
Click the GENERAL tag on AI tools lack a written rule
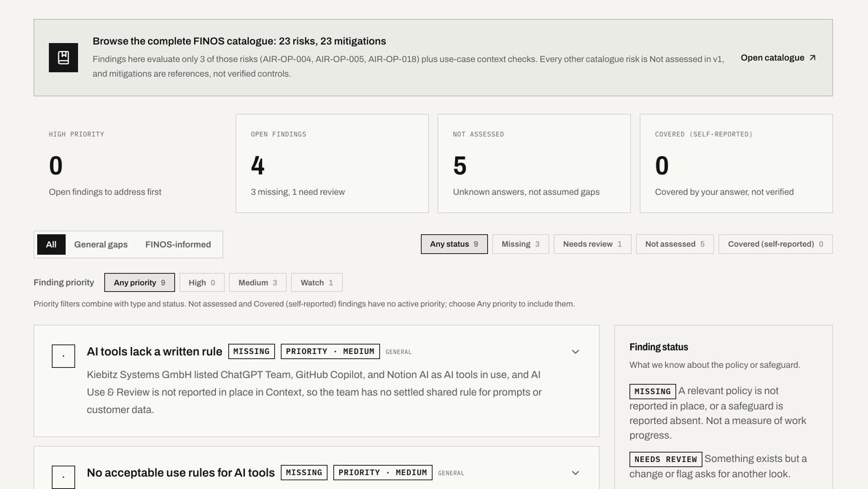[398, 353]
